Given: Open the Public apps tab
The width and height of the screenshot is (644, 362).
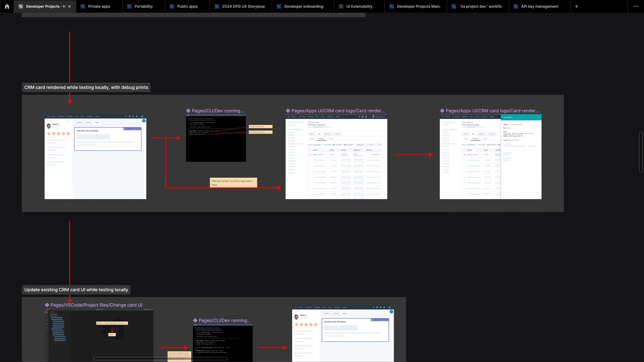Looking at the screenshot, I should click(187, 7).
